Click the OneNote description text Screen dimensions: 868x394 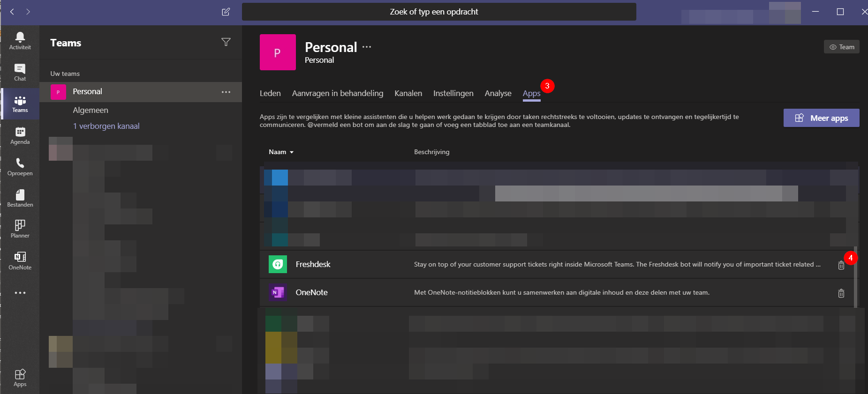pyautogui.click(x=561, y=292)
